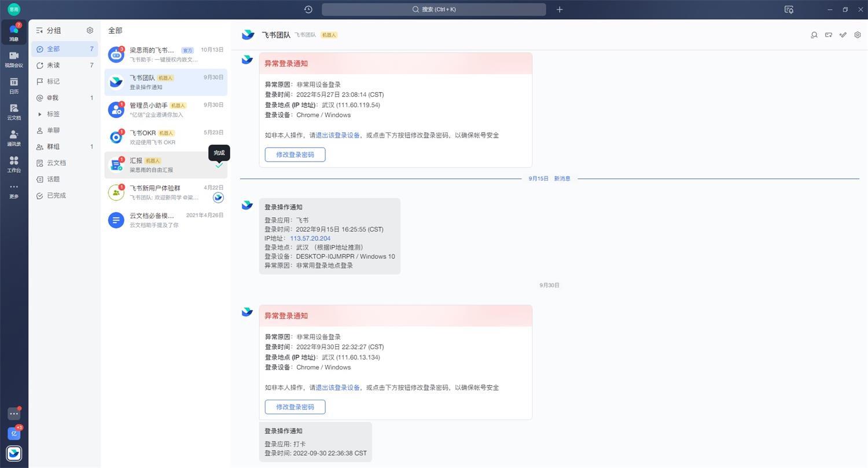This screenshot has width=868, height=468.
Task: Open the 飞书团队 chat in list
Action: [x=165, y=82]
